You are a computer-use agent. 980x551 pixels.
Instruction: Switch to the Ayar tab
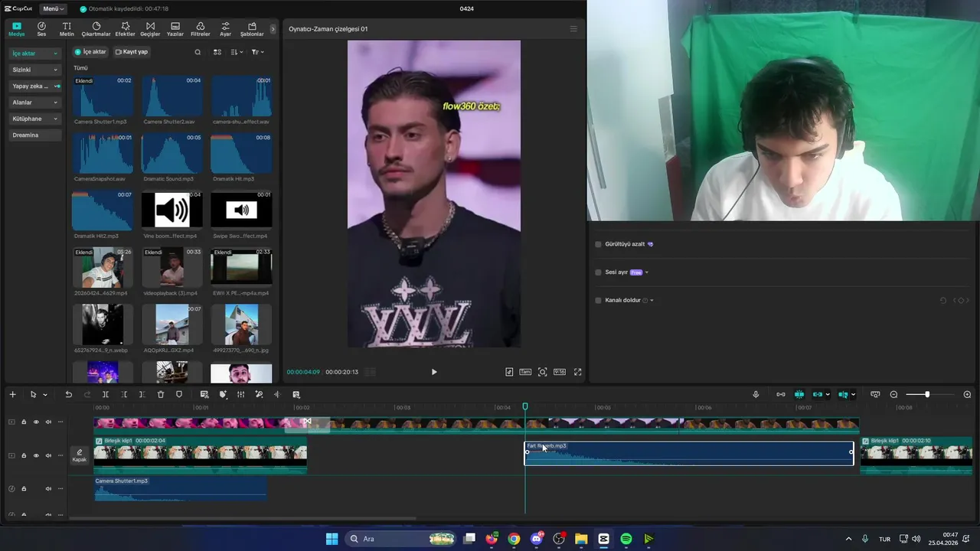(x=225, y=29)
